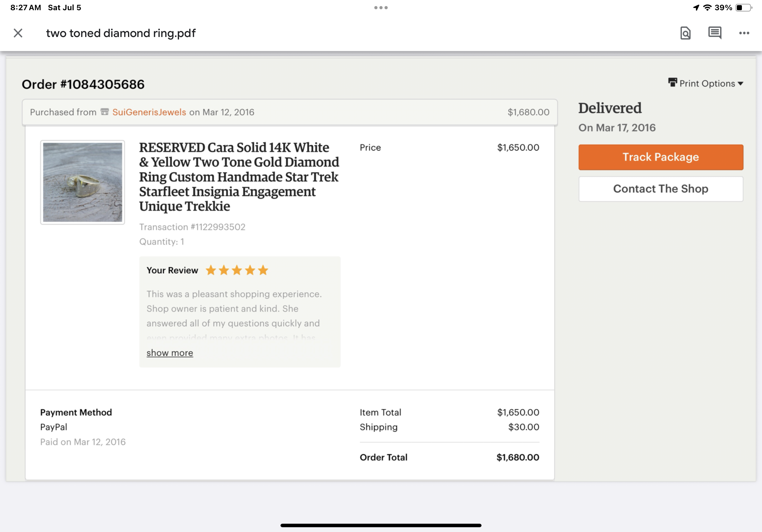The image size is (762, 532).
Task: Open the SuiGenerisJewels shop link
Action: pyautogui.click(x=149, y=112)
